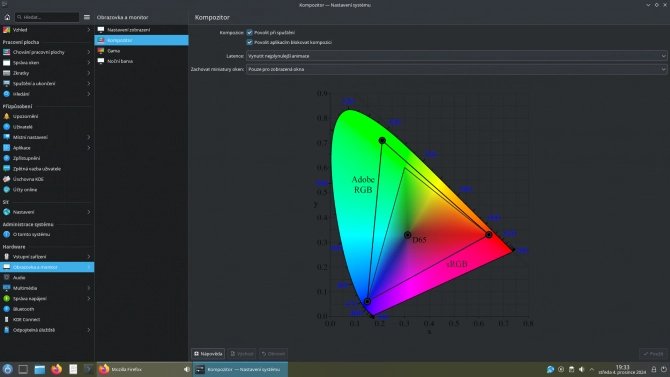Image resolution: width=670 pixels, height=377 pixels.
Task: Toggle Povolit aplikacím blokovat kompozici checkbox
Action: 250,42
